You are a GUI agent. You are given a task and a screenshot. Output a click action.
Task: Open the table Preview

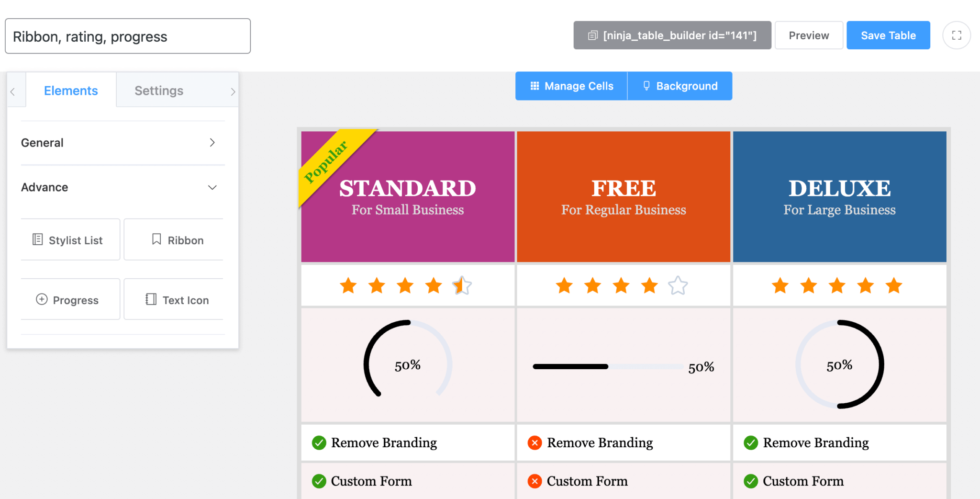click(x=809, y=35)
